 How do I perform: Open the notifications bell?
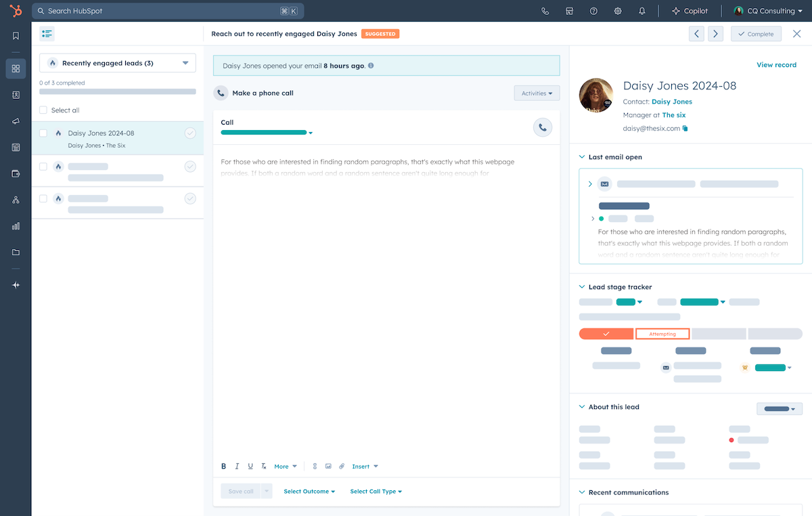click(642, 11)
